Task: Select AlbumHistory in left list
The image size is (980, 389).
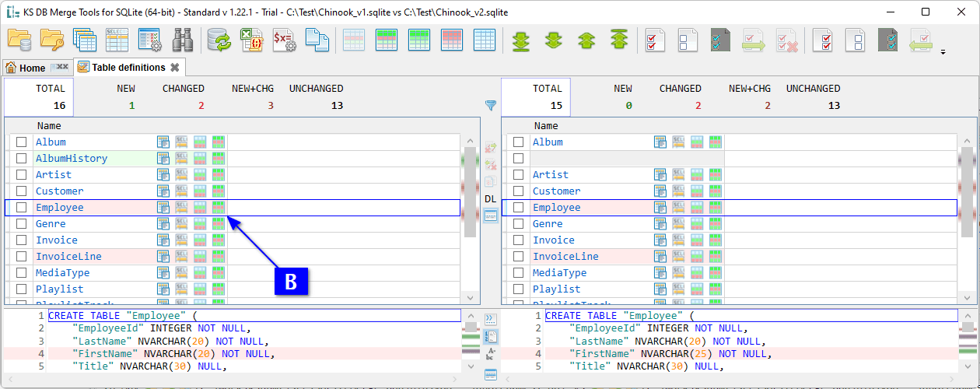Action: pos(72,159)
